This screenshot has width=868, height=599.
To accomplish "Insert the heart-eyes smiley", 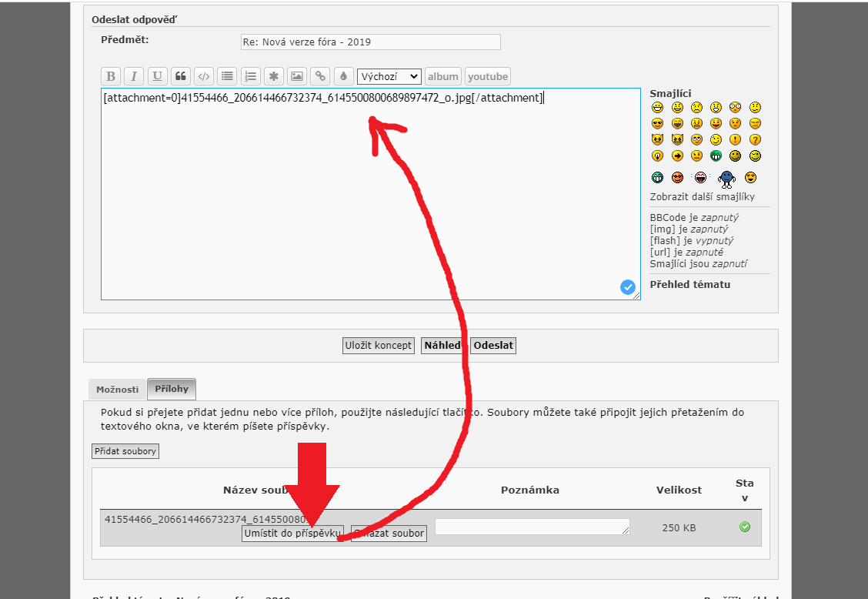I will click(750, 178).
